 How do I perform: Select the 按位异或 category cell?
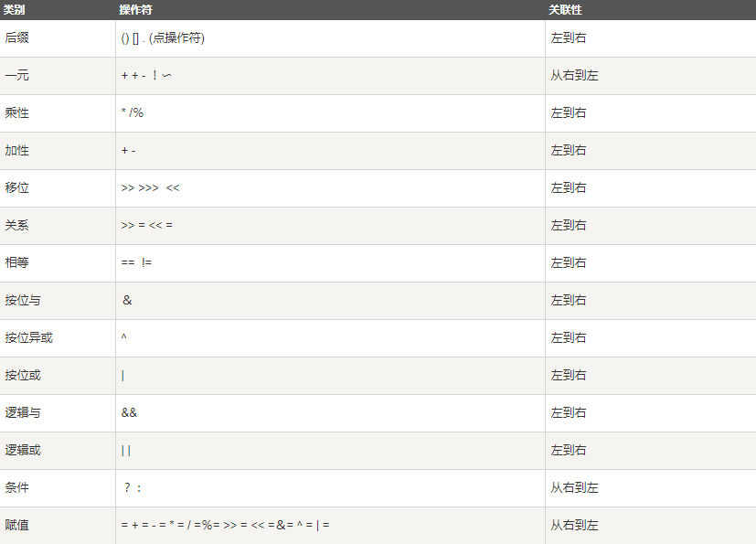click(28, 338)
